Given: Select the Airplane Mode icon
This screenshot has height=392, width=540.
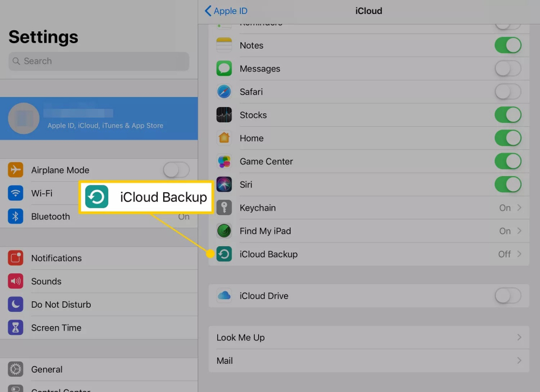Looking at the screenshot, I should [x=15, y=170].
